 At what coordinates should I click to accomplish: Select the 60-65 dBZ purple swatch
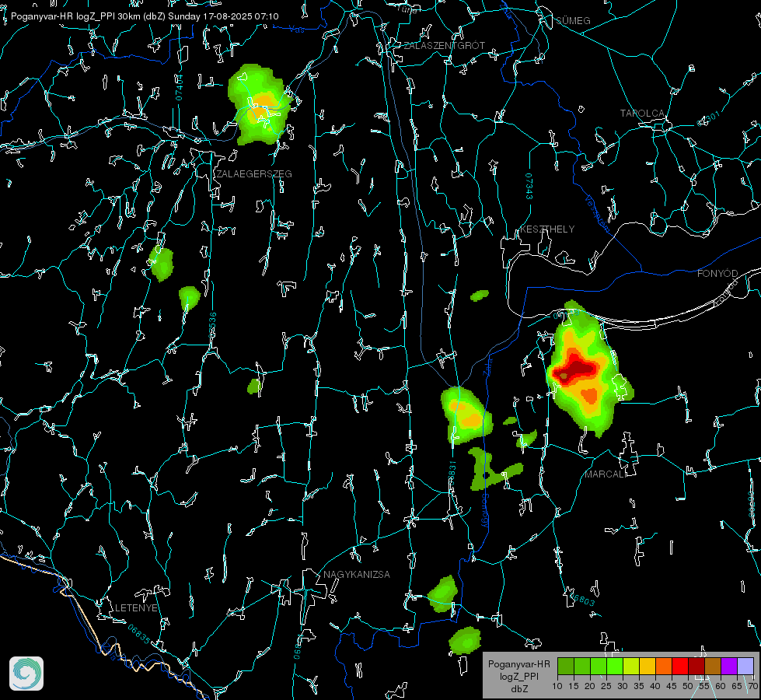point(729,666)
